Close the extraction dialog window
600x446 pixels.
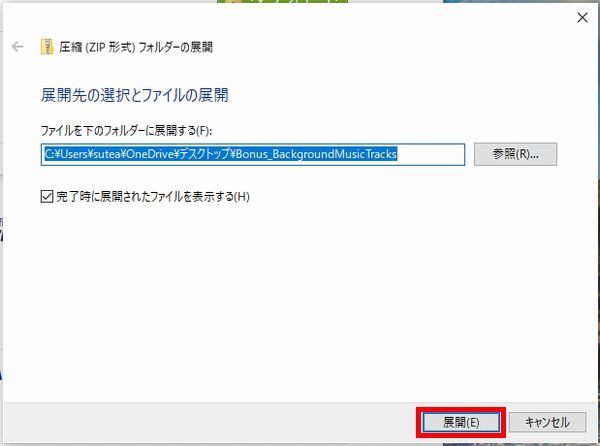tap(582, 17)
